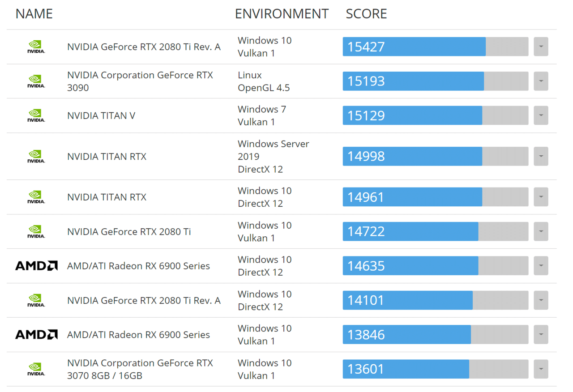The image size is (573, 392).
Task: Select NVIDIA GeForce RTX 2080 Ti name in 14722 row
Action: point(129,232)
